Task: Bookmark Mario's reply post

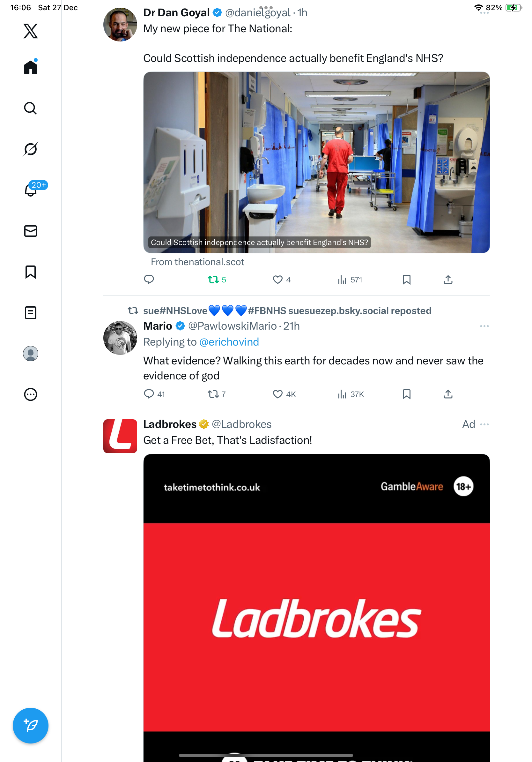Action: pos(406,394)
